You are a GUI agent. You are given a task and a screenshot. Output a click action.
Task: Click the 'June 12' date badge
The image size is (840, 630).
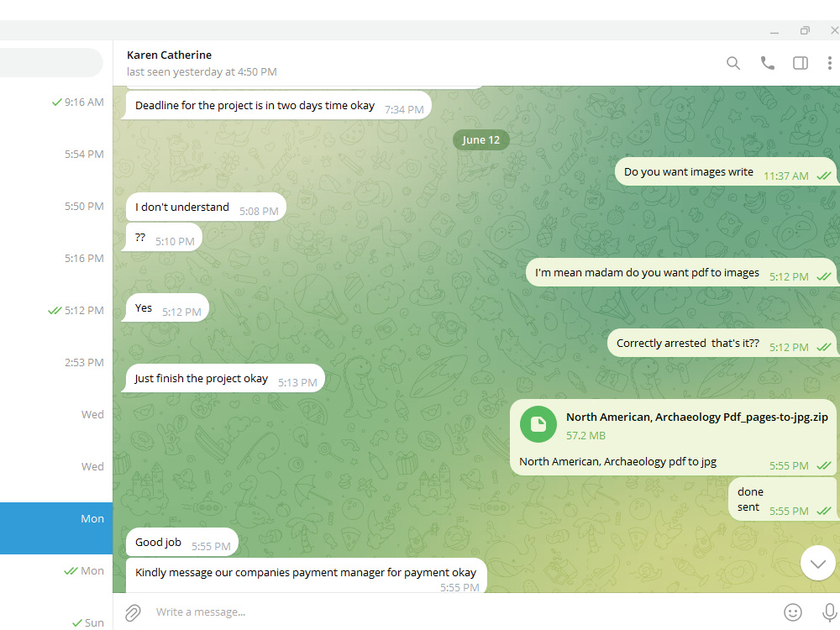click(480, 139)
